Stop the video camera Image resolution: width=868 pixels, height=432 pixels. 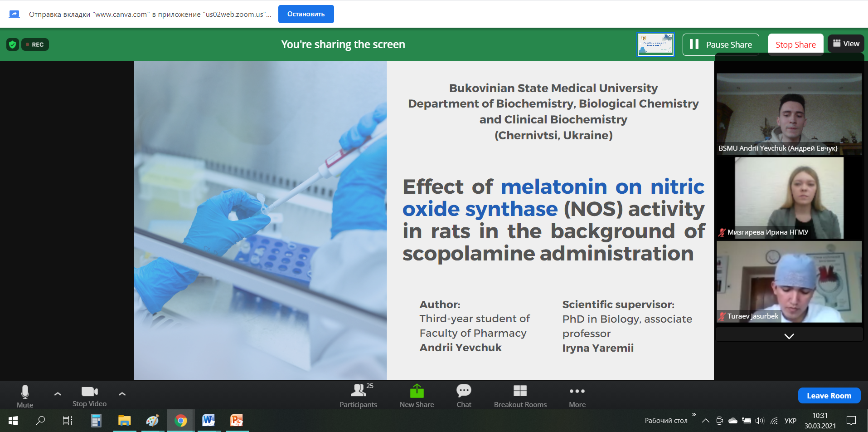coord(89,396)
